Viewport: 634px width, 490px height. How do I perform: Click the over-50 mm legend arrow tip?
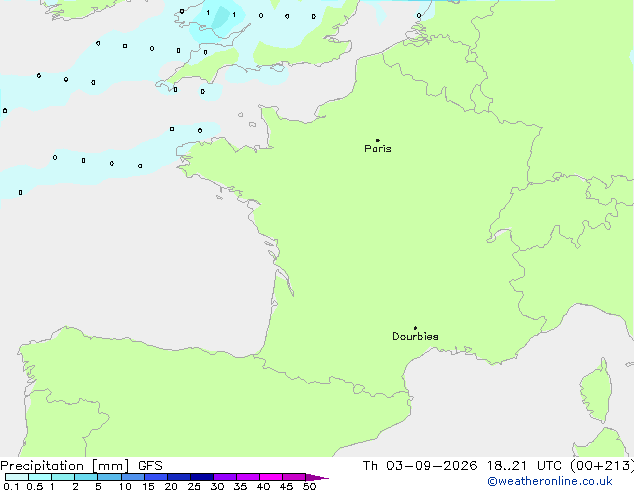[x=317, y=478]
